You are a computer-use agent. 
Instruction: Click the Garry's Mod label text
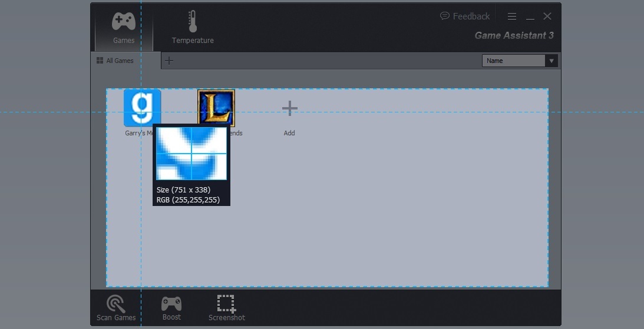[x=139, y=133]
